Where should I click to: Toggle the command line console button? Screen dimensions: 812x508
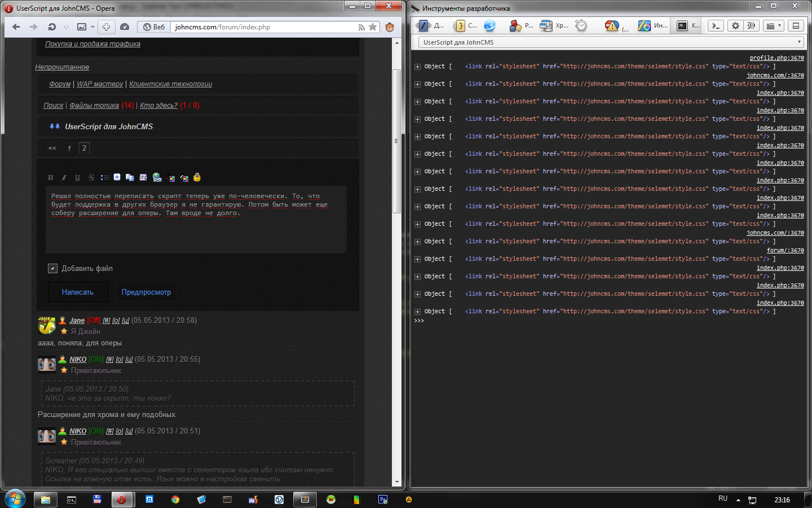point(716,25)
